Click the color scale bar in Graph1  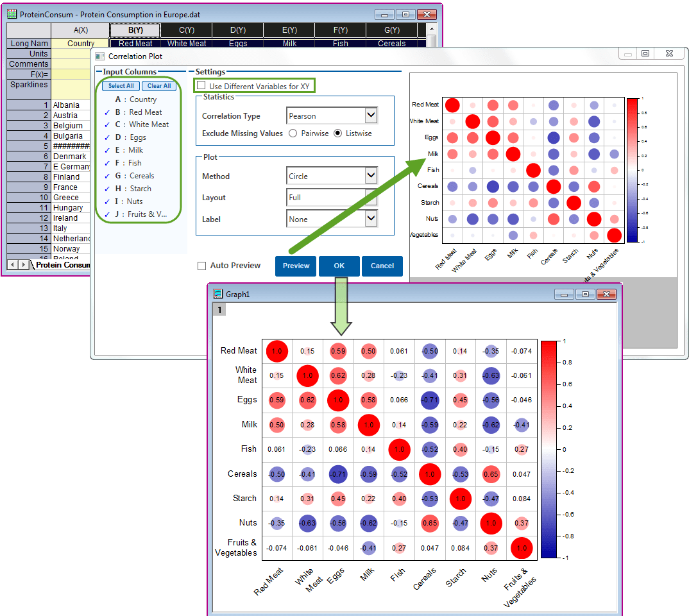point(552,449)
